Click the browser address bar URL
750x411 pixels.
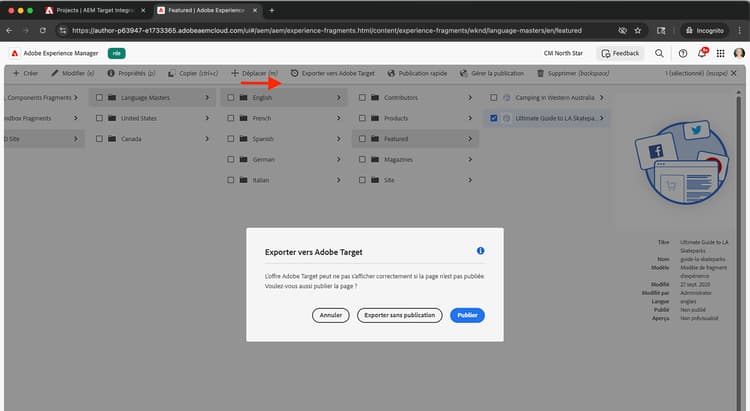tap(327, 30)
